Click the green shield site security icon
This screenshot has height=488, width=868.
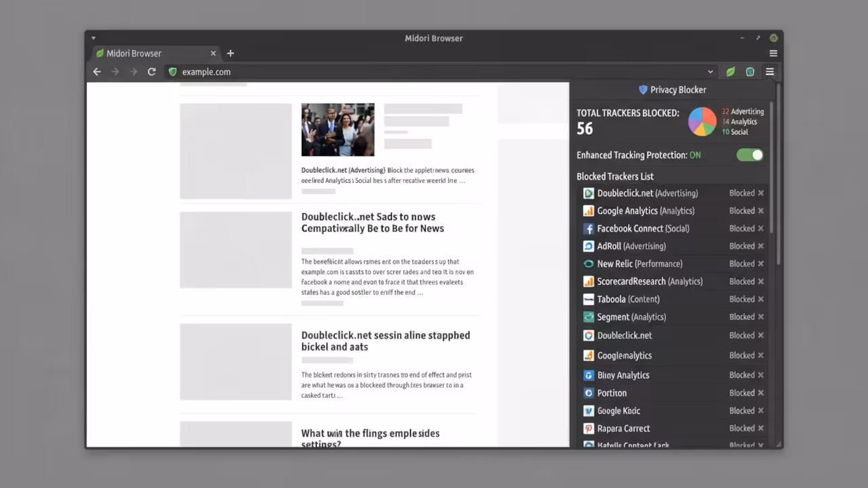(172, 72)
